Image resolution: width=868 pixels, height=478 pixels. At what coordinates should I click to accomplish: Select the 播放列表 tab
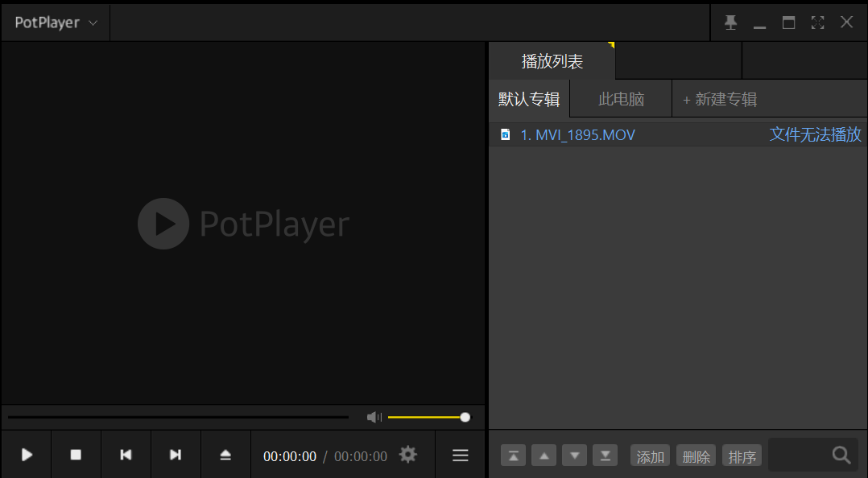(x=552, y=61)
